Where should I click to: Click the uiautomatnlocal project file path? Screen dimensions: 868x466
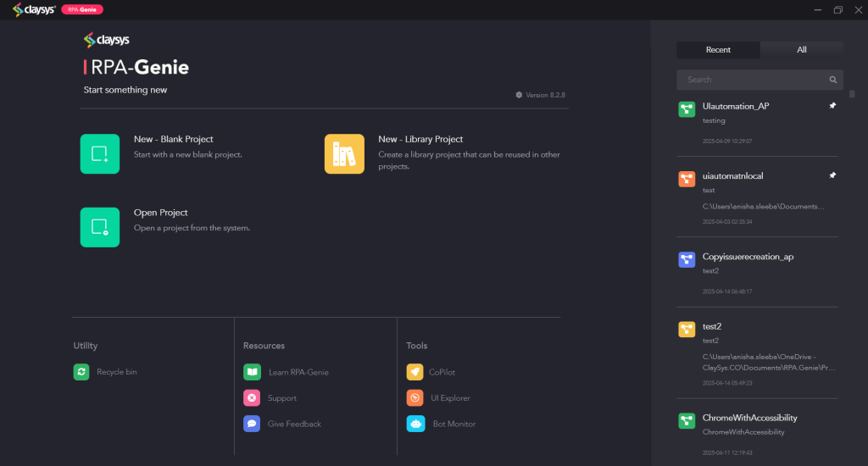point(764,207)
